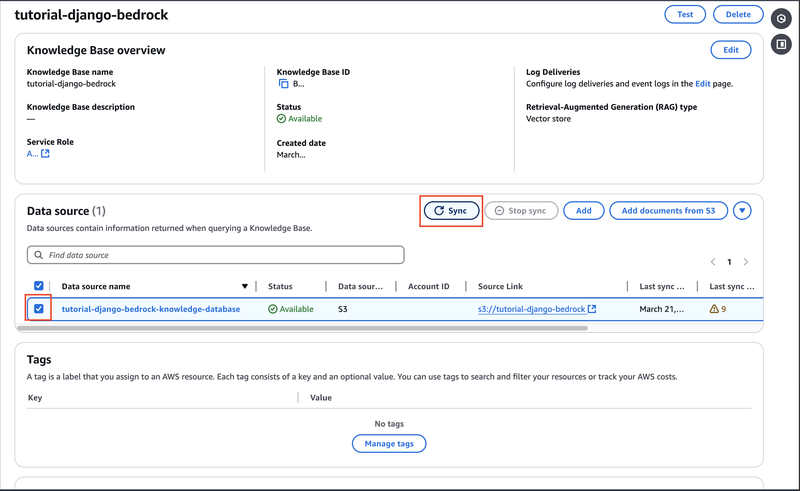Uncheck tutorial-django-bedrock-knowledge-database row checkbox
Viewport: 800px width, 491px height.
click(39, 309)
